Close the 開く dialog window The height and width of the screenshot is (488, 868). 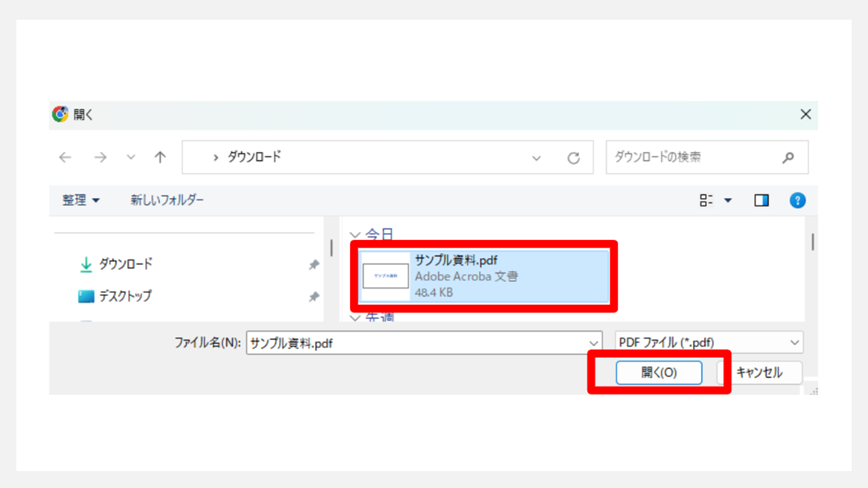tap(806, 115)
